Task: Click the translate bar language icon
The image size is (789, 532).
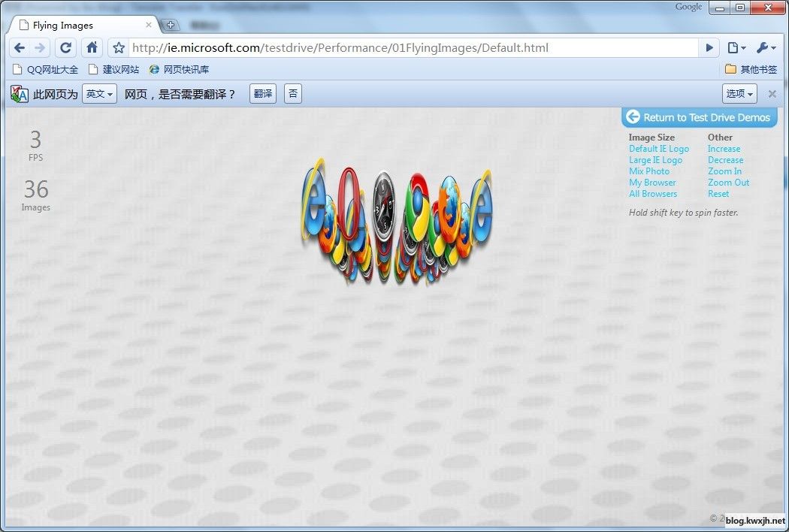Action: coord(20,94)
